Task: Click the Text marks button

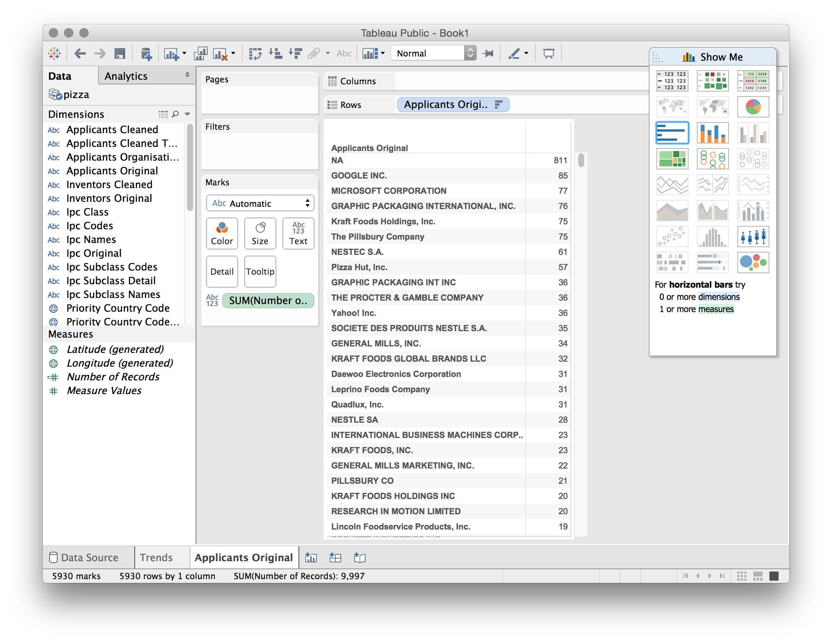Action: (x=298, y=233)
